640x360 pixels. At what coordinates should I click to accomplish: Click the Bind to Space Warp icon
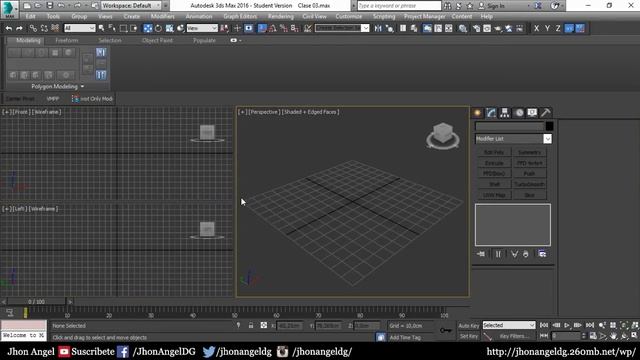(55, 28)
